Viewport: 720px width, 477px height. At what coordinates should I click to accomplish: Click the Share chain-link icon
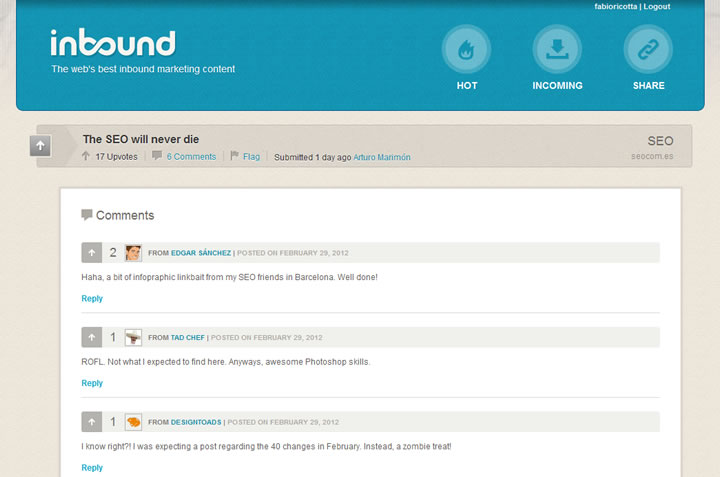tap(648, 49)
